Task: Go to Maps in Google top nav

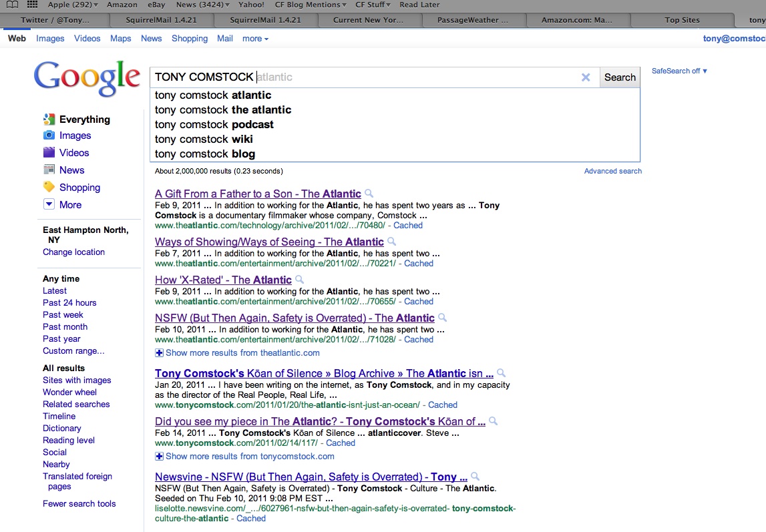Action: tap(121, 39)
